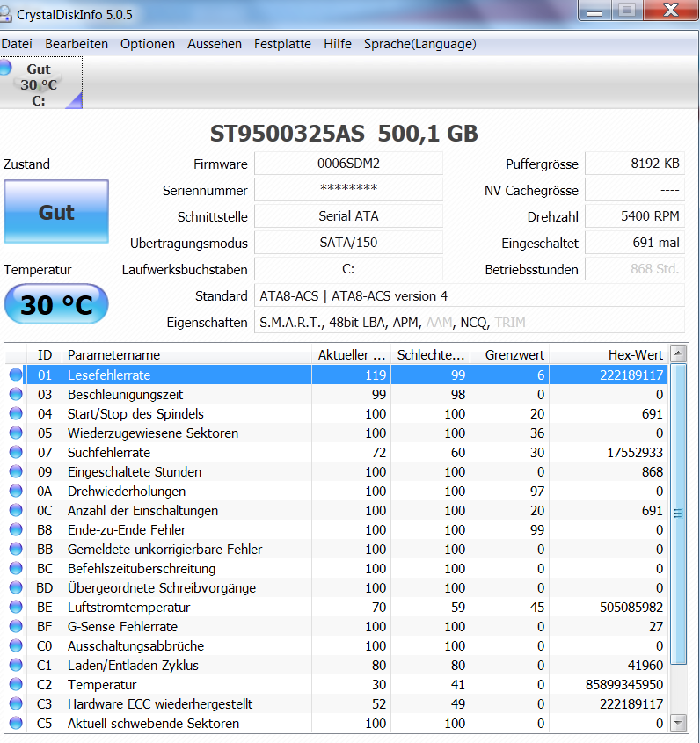Select the Lesefehlerrate row name
This screenshot has width=700, height=743.
point(109,375)
